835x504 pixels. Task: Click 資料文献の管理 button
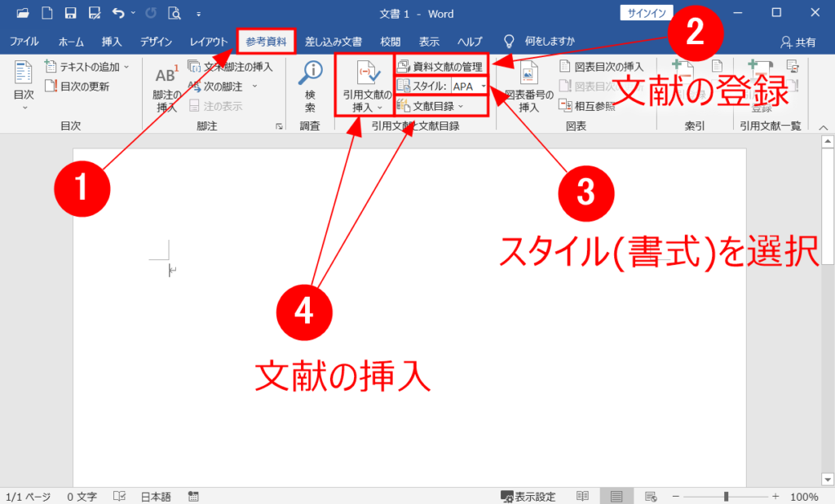coord(441,67)
